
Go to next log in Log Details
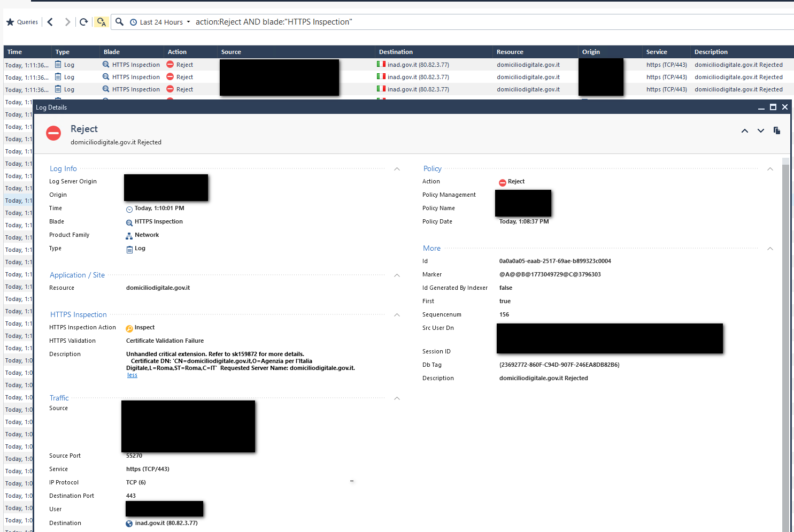coord(761,131)
